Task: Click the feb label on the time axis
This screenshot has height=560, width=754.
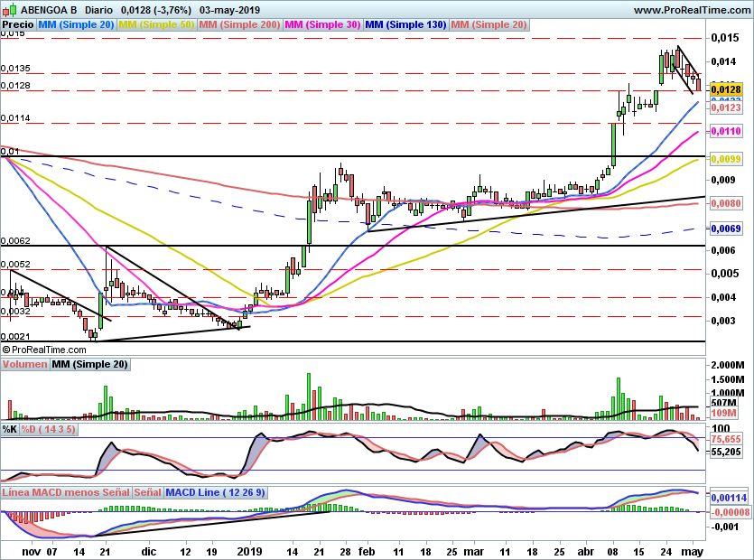Action: coord(367,551)
